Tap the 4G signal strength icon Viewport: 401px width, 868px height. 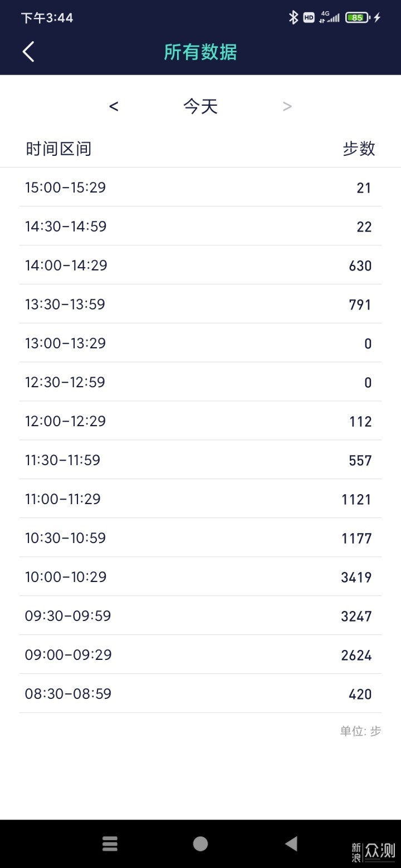pos(329,17)
